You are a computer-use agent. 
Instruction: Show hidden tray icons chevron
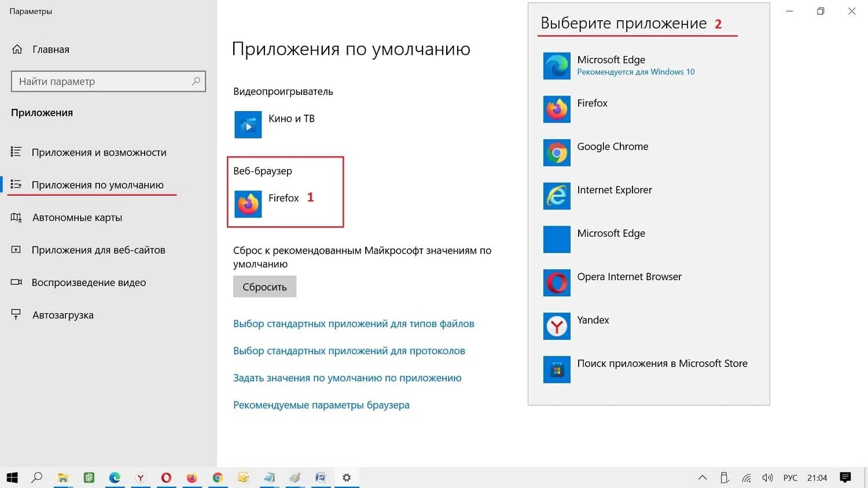pyautogui.click(x=703, y=478)
